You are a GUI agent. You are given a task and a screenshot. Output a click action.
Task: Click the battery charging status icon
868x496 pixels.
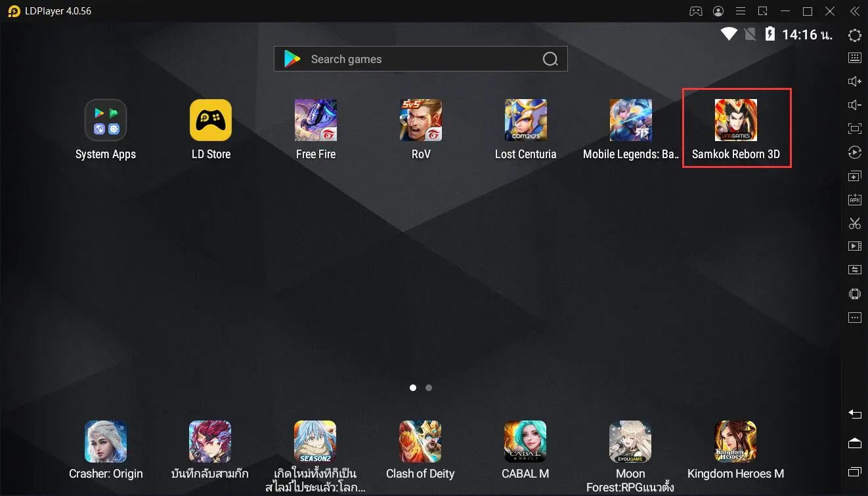tap(770, 34)
